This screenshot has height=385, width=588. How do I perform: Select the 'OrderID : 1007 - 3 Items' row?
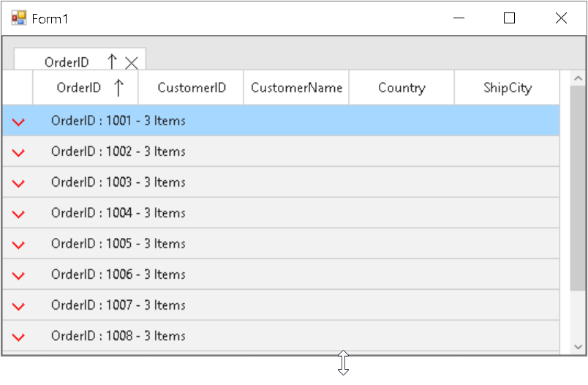pos(281,305)
